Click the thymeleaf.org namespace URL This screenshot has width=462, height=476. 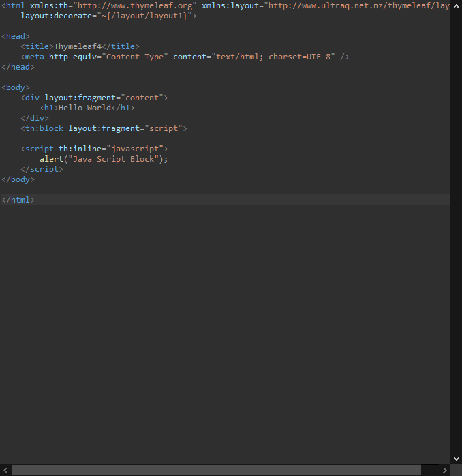135,5
